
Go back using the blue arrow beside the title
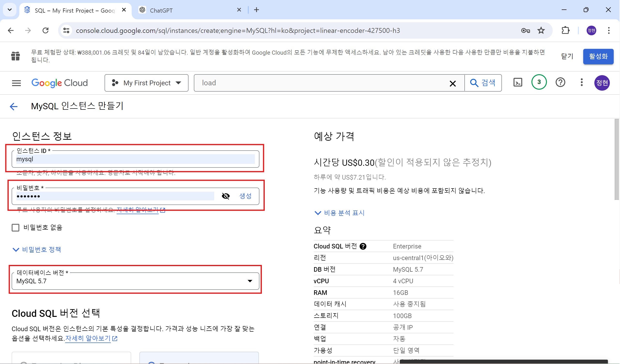coord(14,106)
